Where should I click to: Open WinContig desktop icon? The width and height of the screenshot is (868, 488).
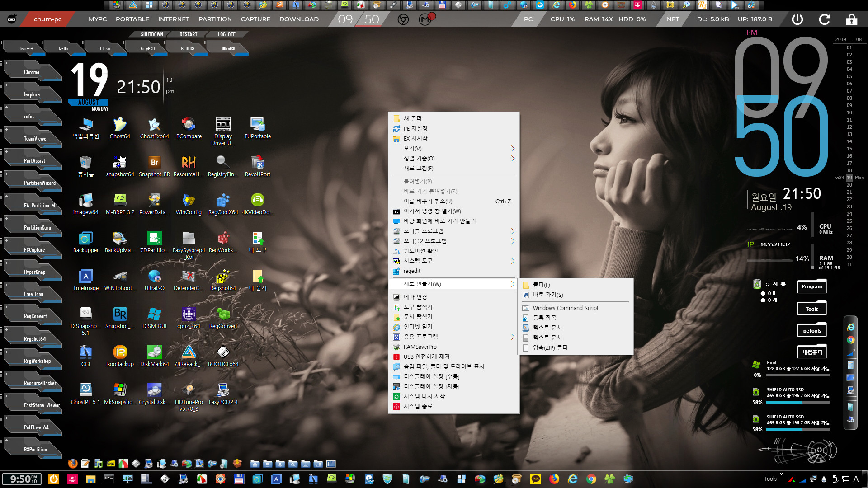(189, 204)
